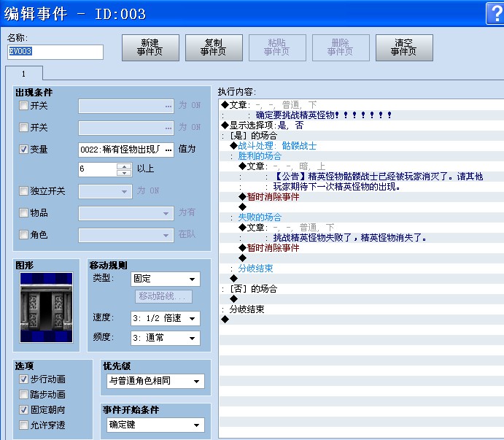Click the 移动路线 button
Viewport: 504px width, 440px height.
(x=163, y=296)
